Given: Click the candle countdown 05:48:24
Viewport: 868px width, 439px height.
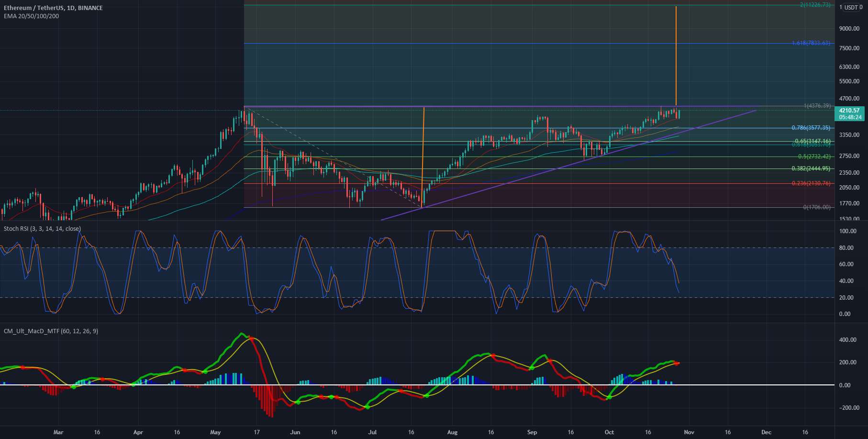Looking at the screenshot, I should pyautogui.click(x=850, y=117).
